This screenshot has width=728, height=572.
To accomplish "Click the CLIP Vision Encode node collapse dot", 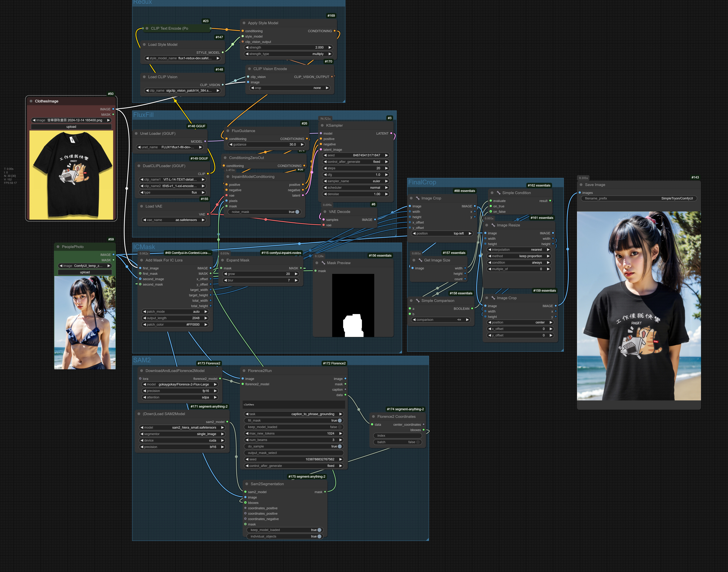I will [250, 69].
